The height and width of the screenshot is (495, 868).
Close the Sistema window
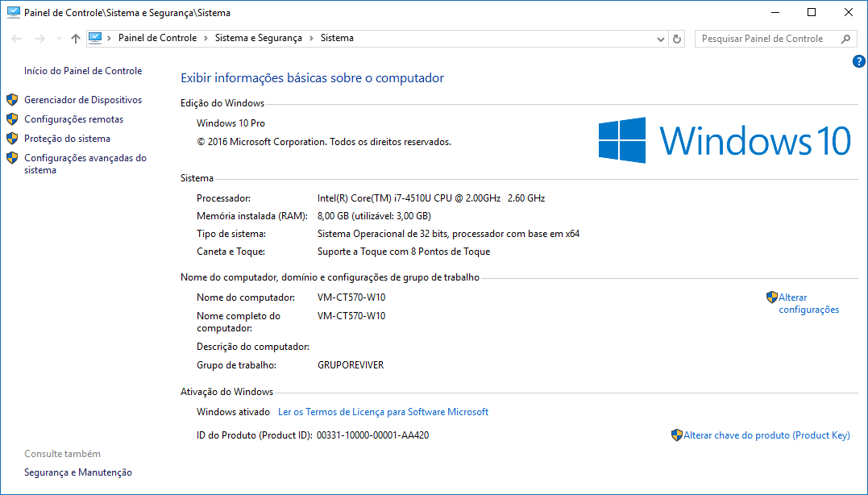(x=848, y=12)
